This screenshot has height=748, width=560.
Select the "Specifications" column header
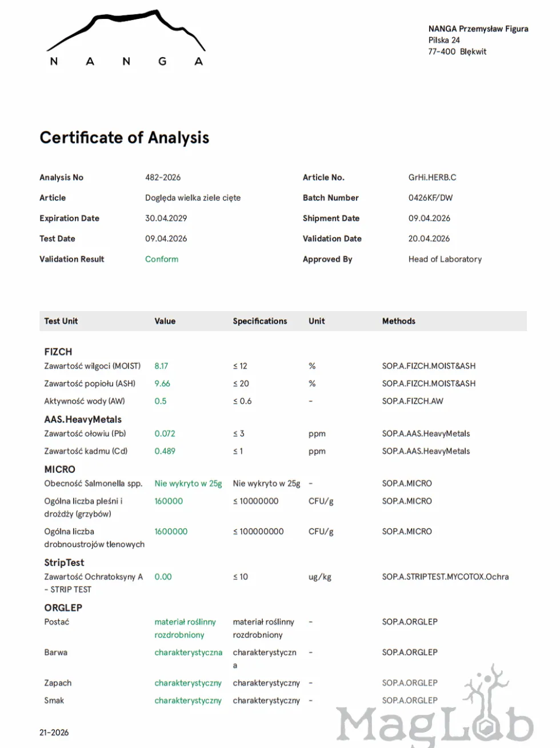(x=260, y=321)
